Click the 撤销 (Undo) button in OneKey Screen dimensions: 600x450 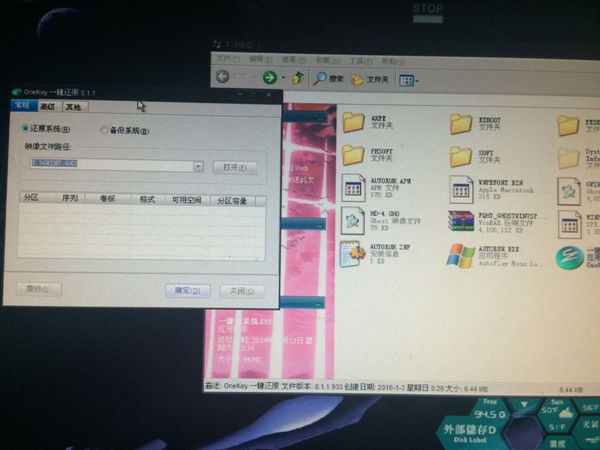click(x=39, y=289)
